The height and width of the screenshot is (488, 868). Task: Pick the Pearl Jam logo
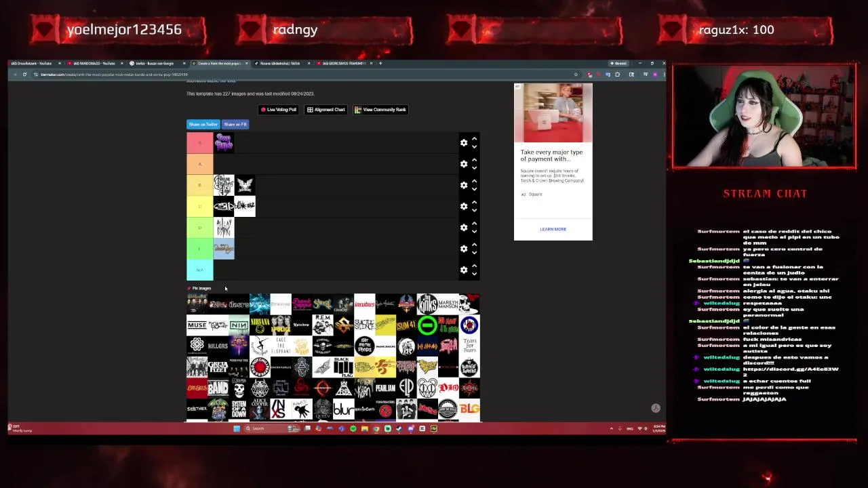point(385,388)
